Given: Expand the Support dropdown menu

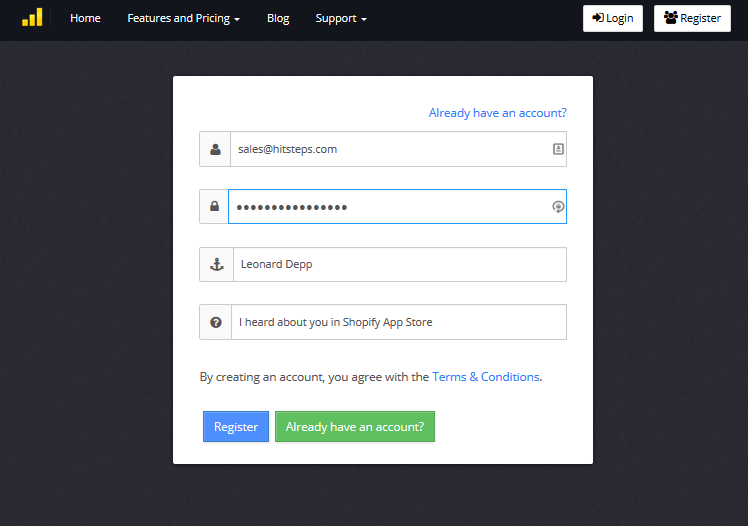Looking at the screenshot, I should click(341, 18).
